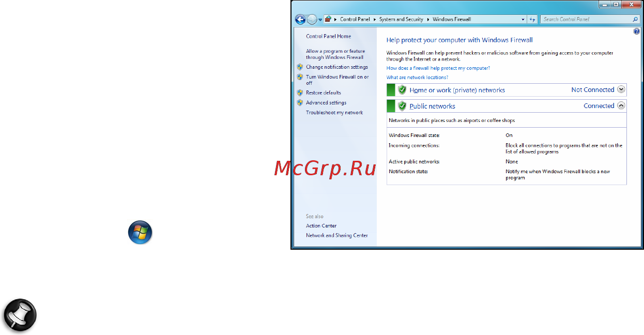This screenshot has height=335, width=644.
Task: Click shield icon beside Advanced settings
Action: (x=300, y=102)
